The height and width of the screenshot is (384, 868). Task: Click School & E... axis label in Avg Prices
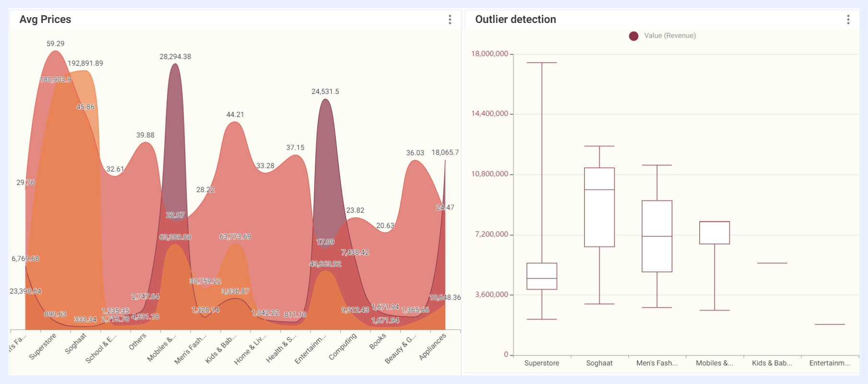101,349
